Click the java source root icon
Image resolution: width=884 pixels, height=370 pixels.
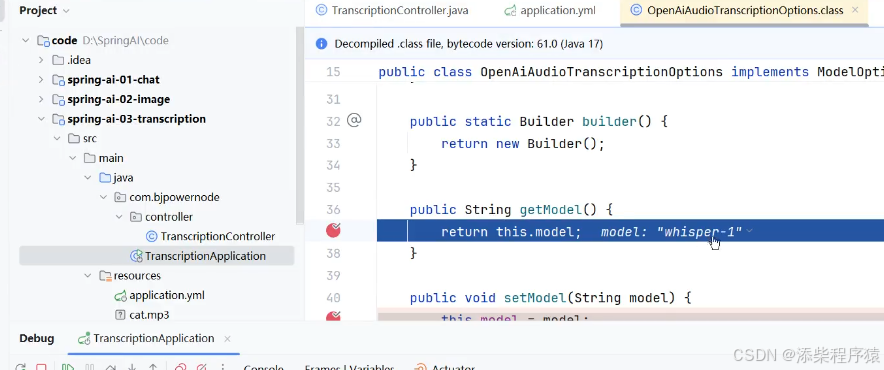(x=105, y=178)
